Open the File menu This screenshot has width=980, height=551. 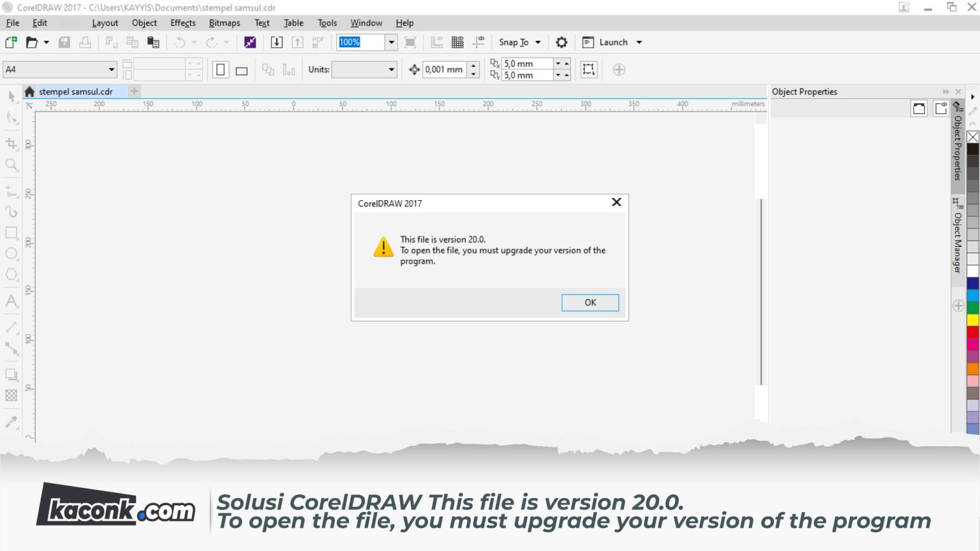(13, 23)
